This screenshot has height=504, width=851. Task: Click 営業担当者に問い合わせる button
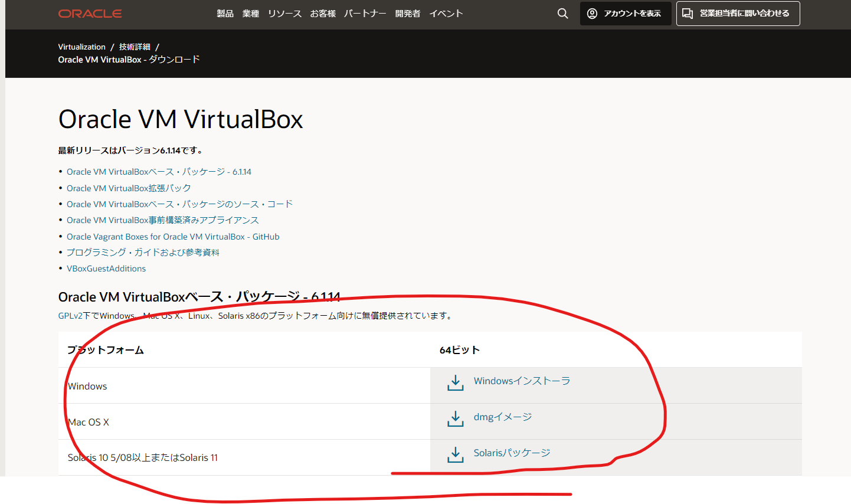click(738, 14)
